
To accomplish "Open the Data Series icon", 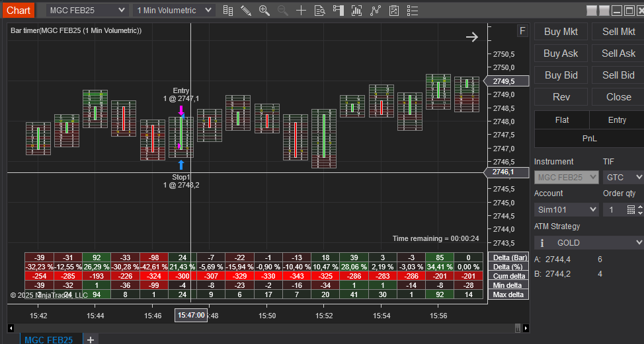I will point(356,11).
